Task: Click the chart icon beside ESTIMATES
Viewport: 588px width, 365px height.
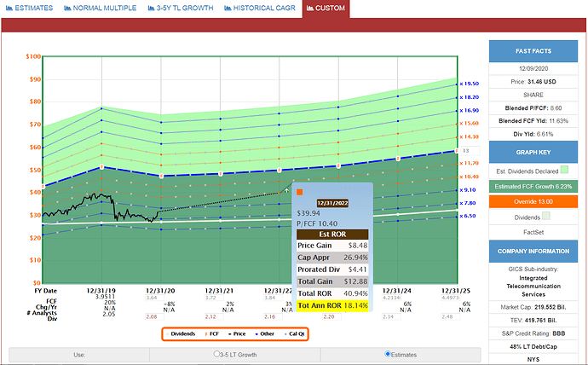Action: pos(8,8)
